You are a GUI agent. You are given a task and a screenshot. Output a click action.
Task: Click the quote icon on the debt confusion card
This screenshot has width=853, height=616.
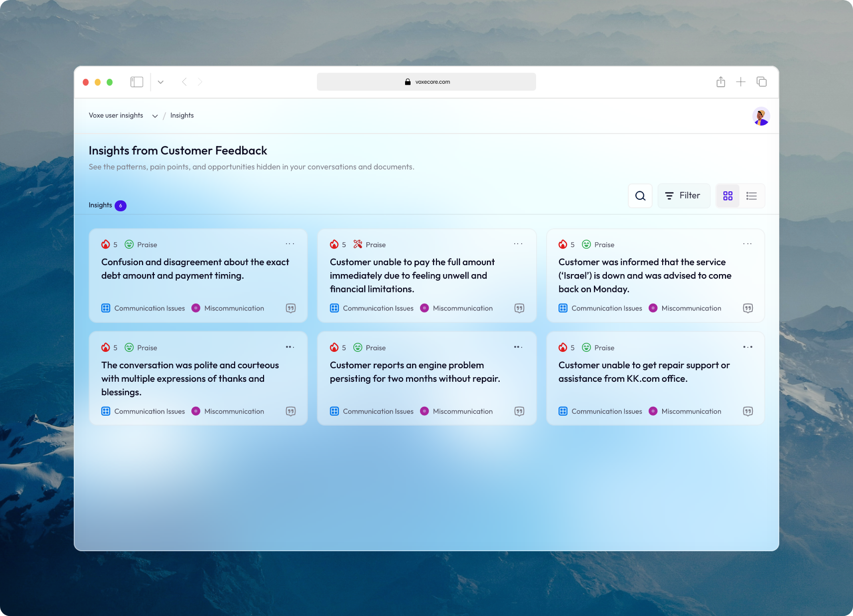(x=291, y=308)
